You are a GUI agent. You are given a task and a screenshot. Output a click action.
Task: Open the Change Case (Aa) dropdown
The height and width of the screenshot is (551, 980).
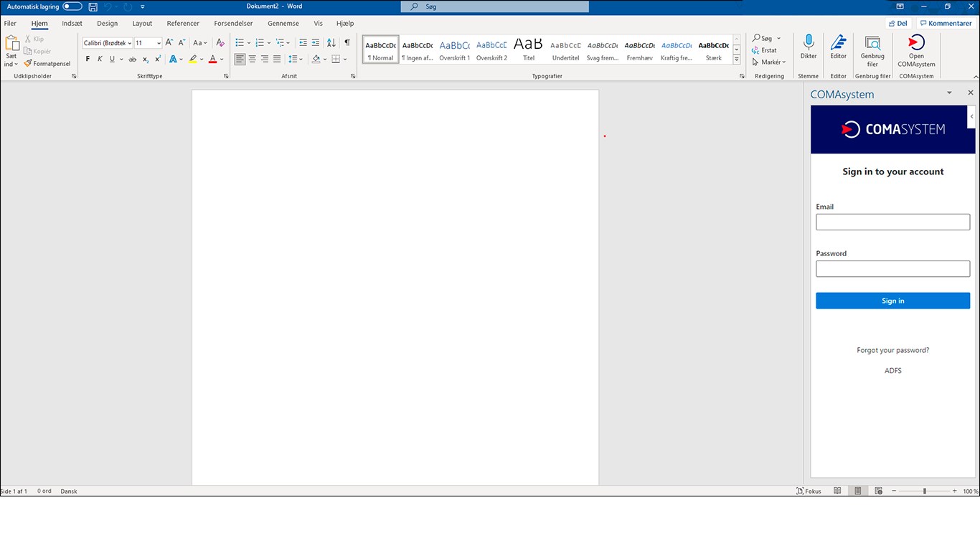click(200, 42)
